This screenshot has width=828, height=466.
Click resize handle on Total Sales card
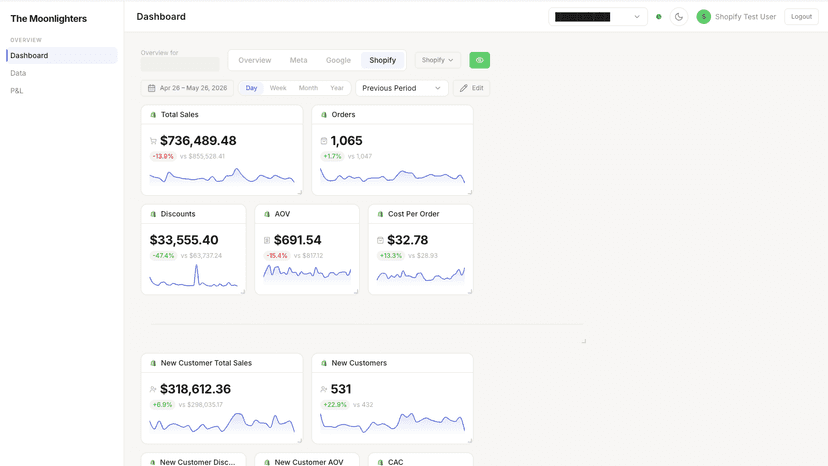coord(300,192)
